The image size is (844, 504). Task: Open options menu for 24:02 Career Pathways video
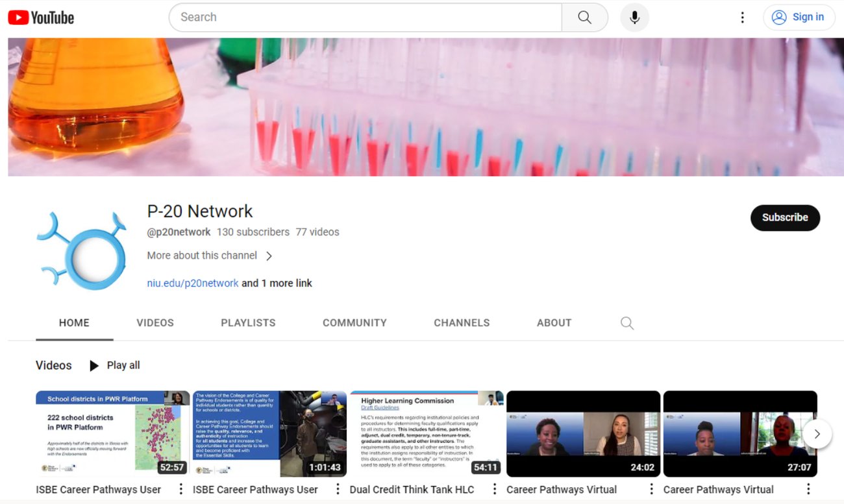pos(651,489)
